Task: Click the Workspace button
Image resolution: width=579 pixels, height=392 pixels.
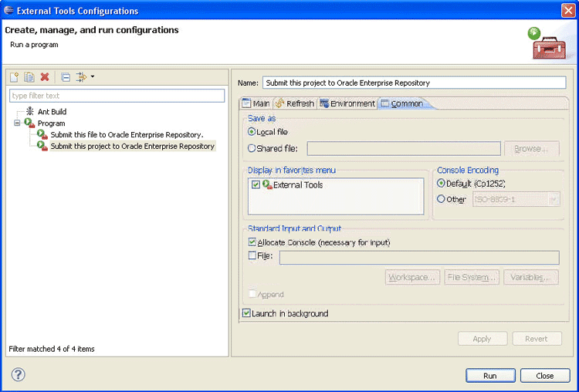Action: [412, 277]
